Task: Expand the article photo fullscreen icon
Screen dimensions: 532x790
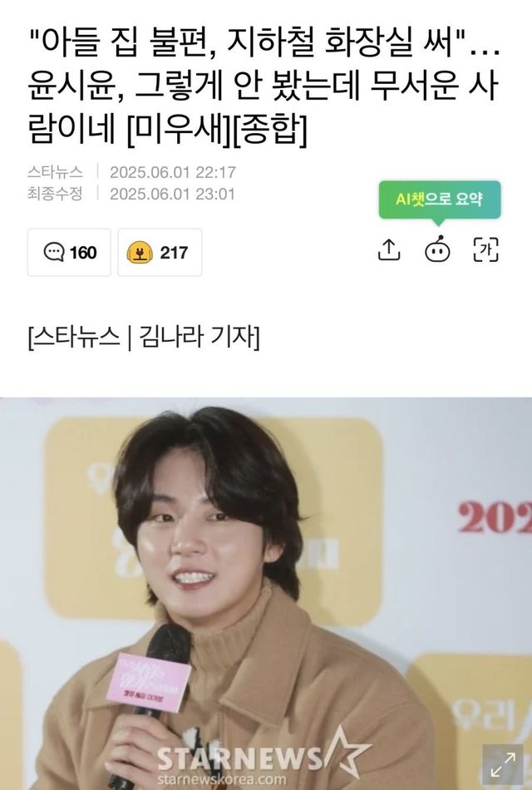Action: (x=504, y=765)
